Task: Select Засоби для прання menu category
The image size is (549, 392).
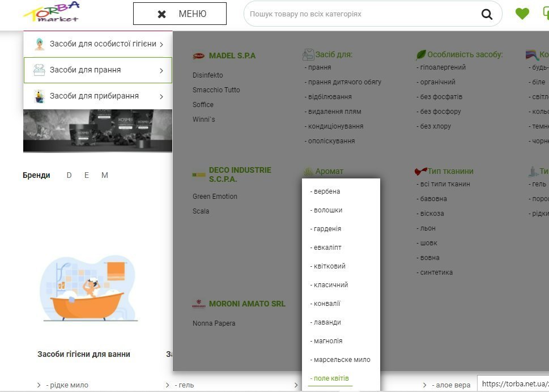Action: (x=98, y=70)
